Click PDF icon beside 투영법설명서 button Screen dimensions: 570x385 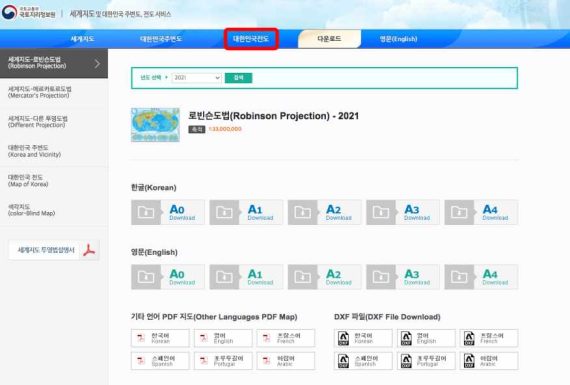coord(89,250)
